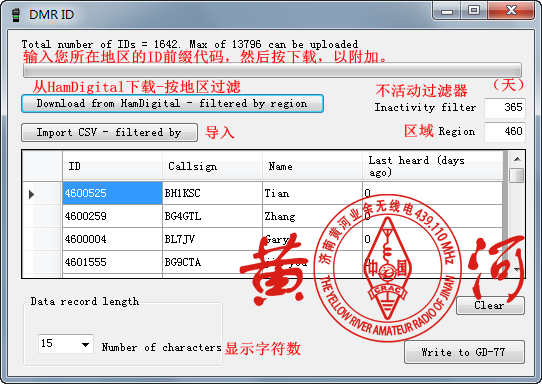542x384 pixels.
Task: Click the row header of row 4600004
Action: (42, 239)
